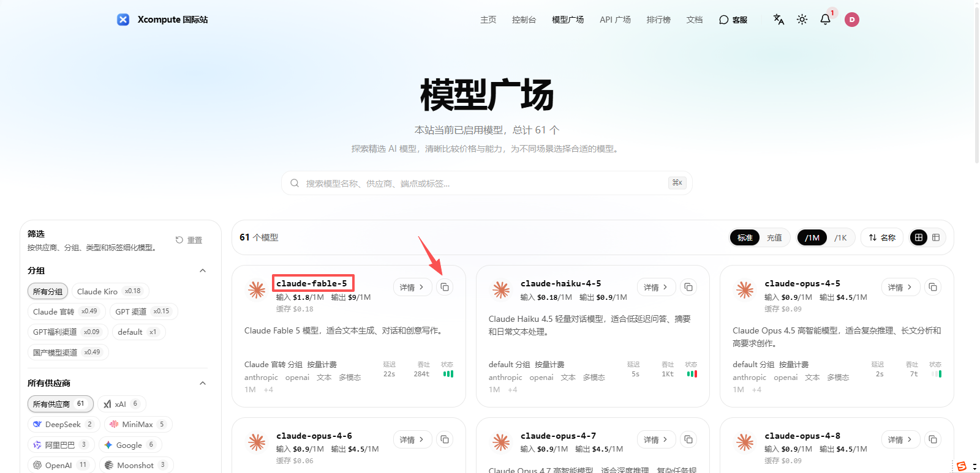Copy the claude-opus-4-6 model name
This screenshot has height=473, width=980.
pyautogui.click(x=445, y=439)
